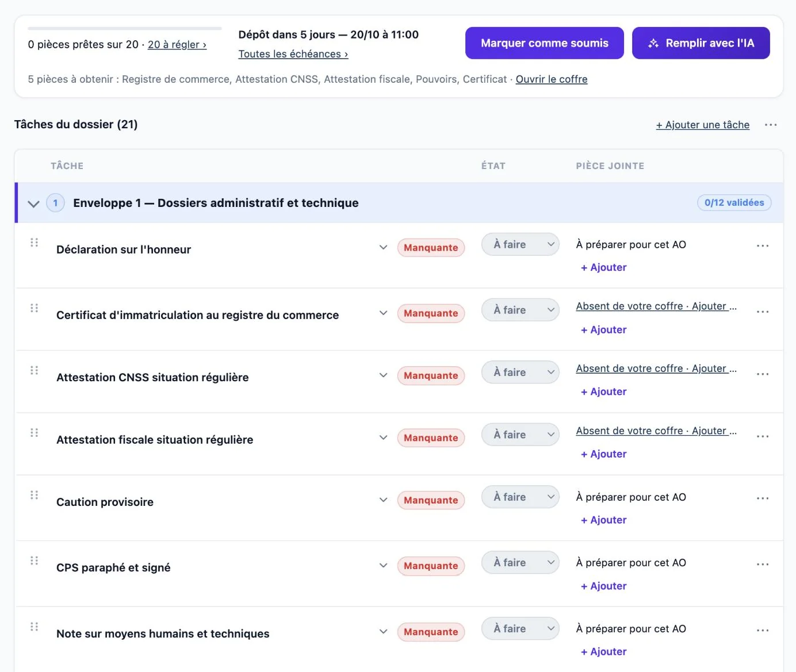Click the step number 1 badge of Enveloppe 1
Viewport: 796px width, 672px height.
pyautogui.click(x=55, y=203)
